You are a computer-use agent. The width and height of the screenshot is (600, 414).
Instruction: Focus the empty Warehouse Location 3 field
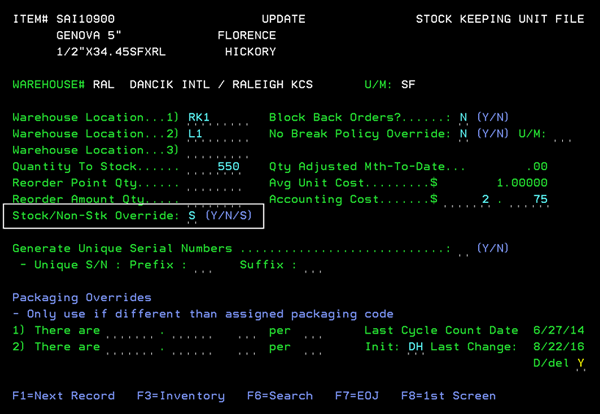tap(213, 151)
